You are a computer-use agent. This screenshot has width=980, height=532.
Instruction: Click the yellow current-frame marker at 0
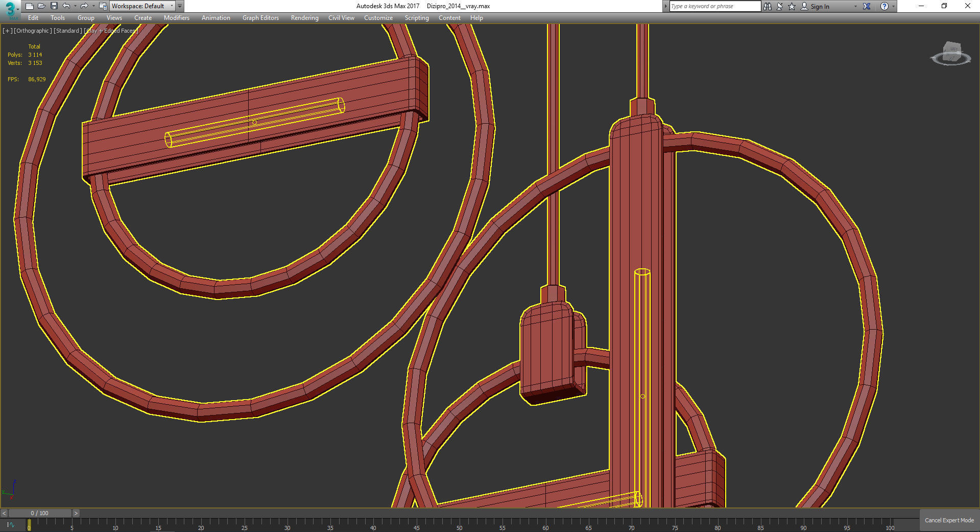pyautogui.click(x=29, y=525)
